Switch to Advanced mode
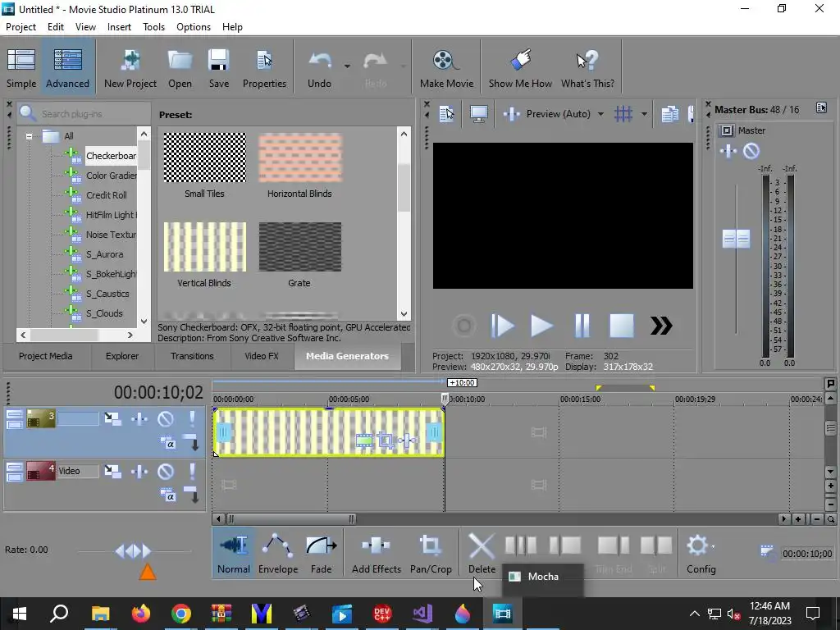 [x=67, y=67]
